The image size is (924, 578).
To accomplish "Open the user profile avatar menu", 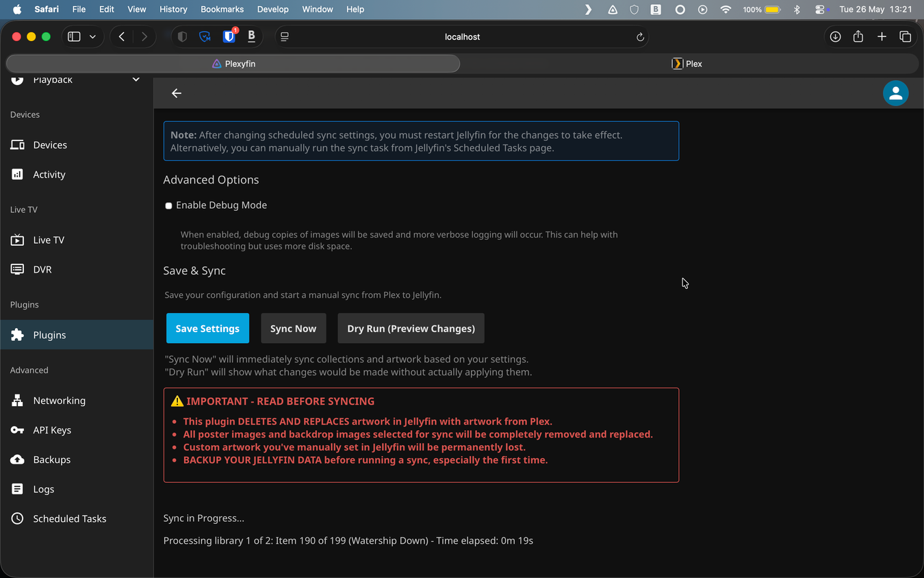I will [895, 93].
